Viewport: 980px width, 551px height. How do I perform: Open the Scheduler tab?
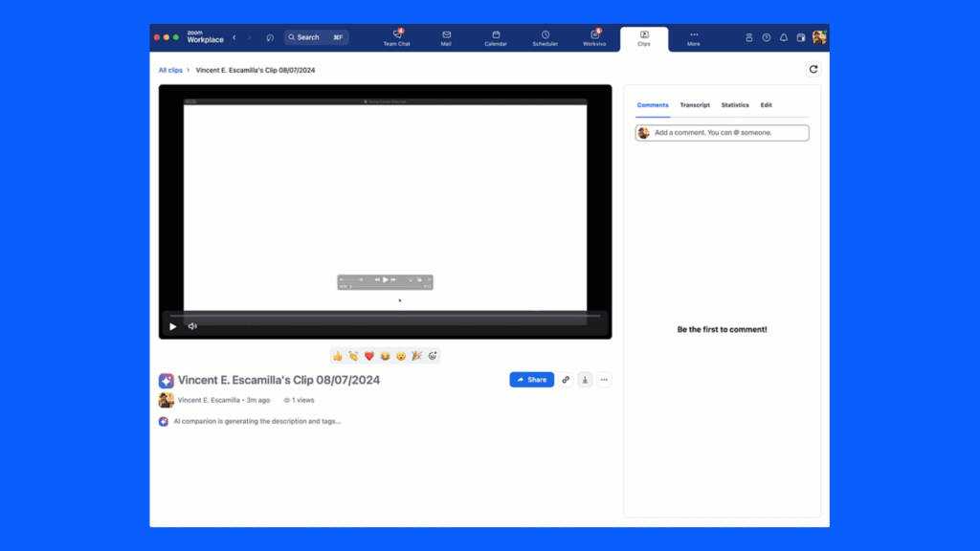tap(545, 38)
